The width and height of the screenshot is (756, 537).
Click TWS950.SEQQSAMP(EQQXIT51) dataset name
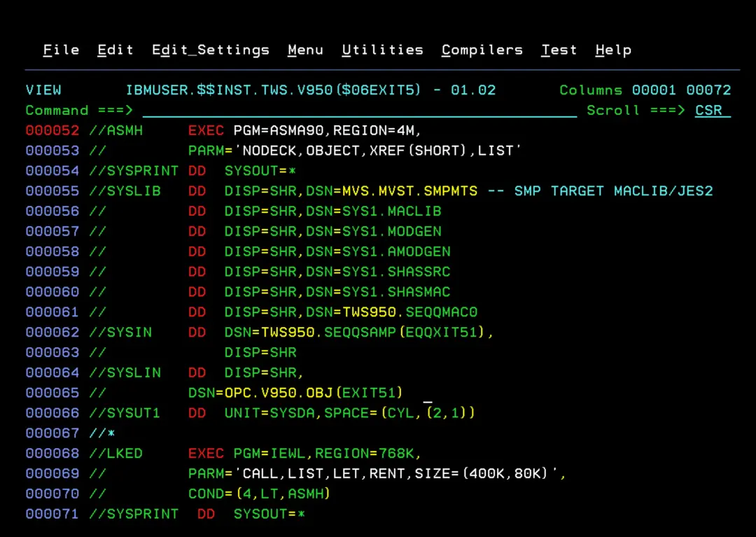point(372,333)
